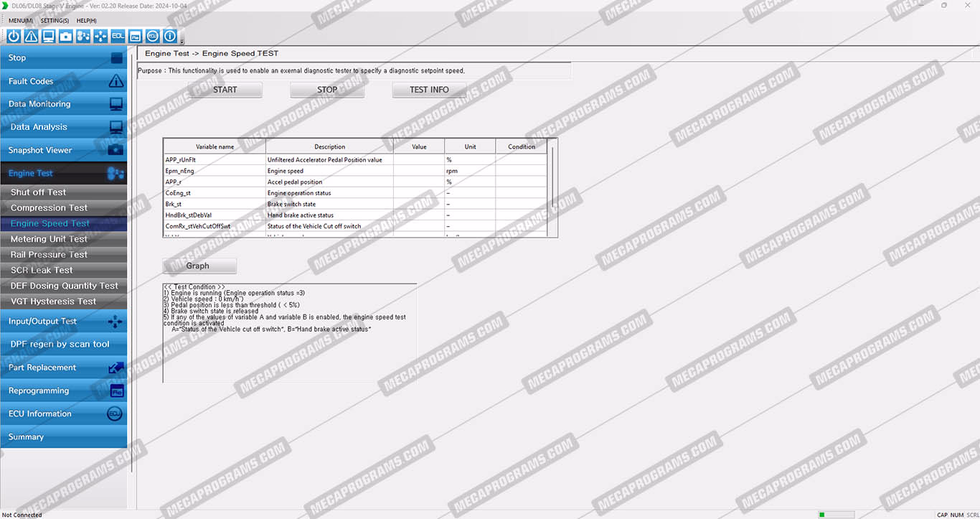Click the green application icon in the title bar
980x519 pixels.
(x=6, y=6)
